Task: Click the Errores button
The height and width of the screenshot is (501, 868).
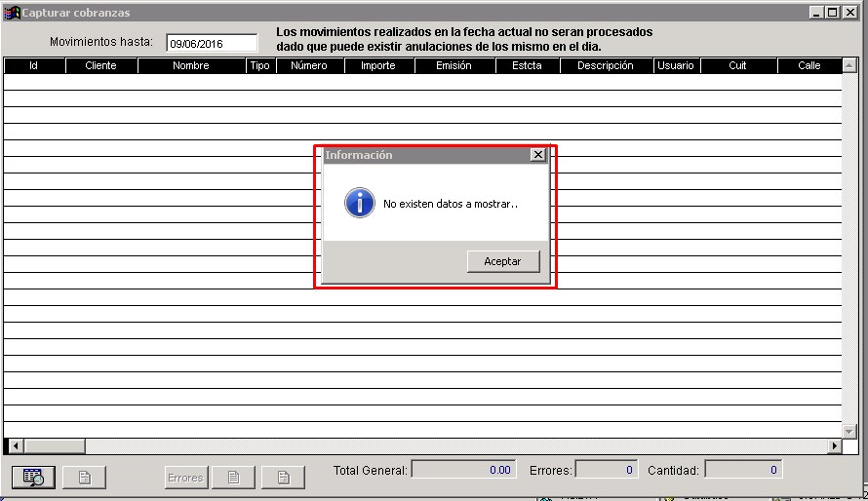Action: click(186, 478)
